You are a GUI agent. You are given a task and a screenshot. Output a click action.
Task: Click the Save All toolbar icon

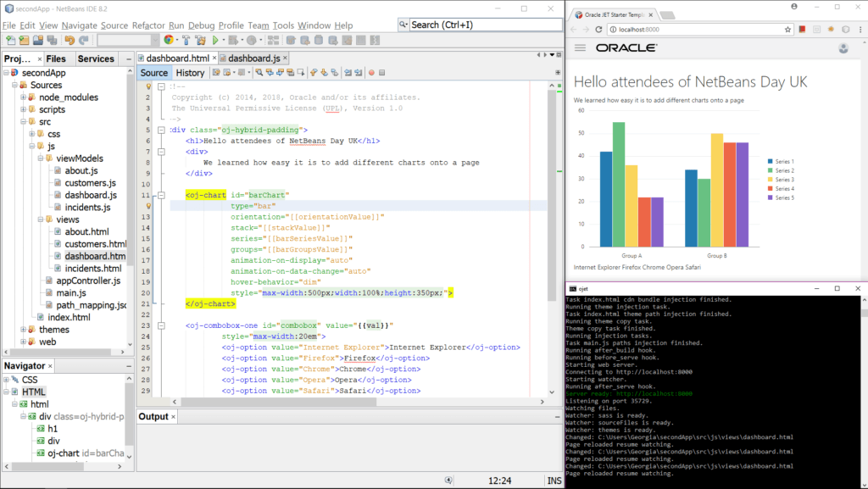(x=53, y=41)
